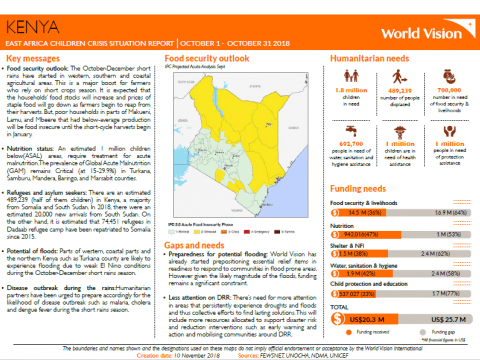Click the food security basket icon
Viewport: 480px width, 360px height.
[x=449, y=77]
